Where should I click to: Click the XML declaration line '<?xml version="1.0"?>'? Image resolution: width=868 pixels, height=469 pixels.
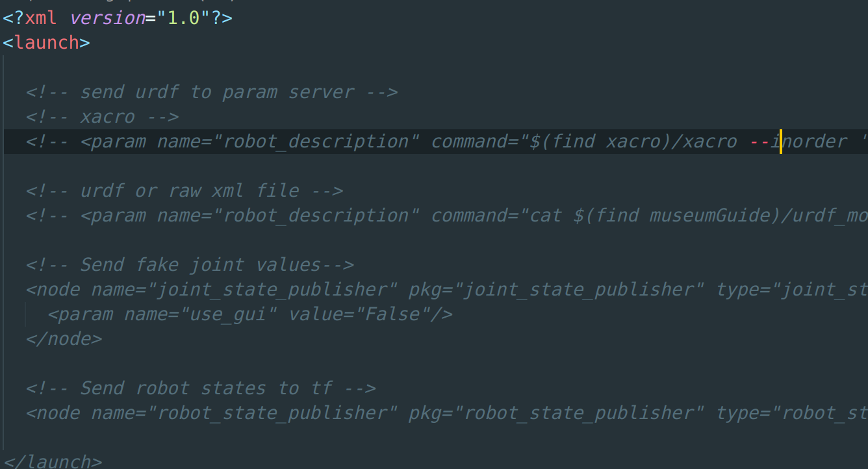point(118,18)
